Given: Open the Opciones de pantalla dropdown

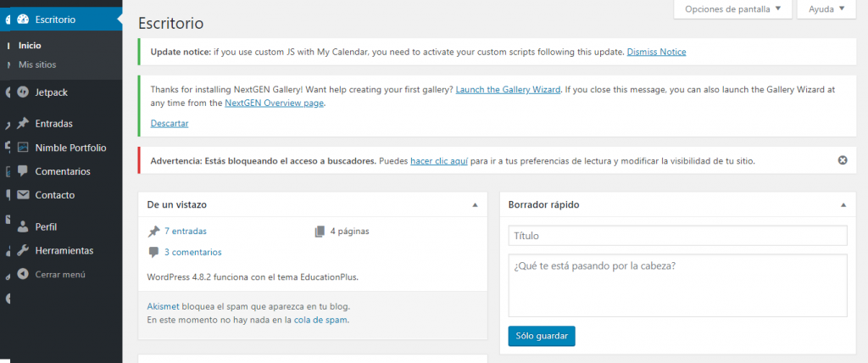Looking at the screenshot, I should pyautogui.click(x=732, y=9).
